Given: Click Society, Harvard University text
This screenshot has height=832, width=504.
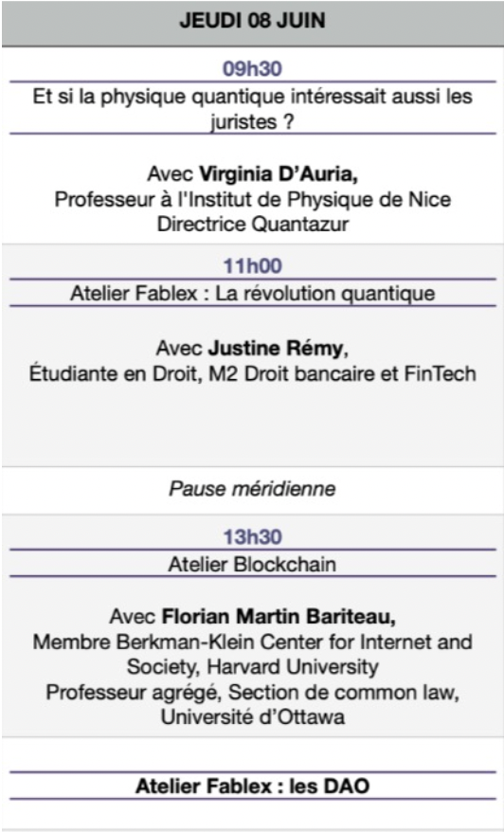Looking at the screenshot, I should pyautogui.click(x=253, y=667).
